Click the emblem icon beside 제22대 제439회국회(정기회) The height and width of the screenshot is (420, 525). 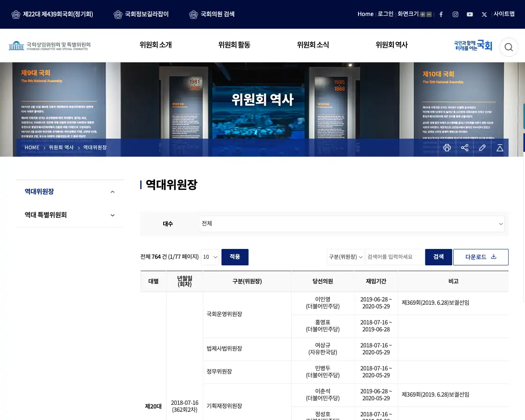tap(16, 14)
